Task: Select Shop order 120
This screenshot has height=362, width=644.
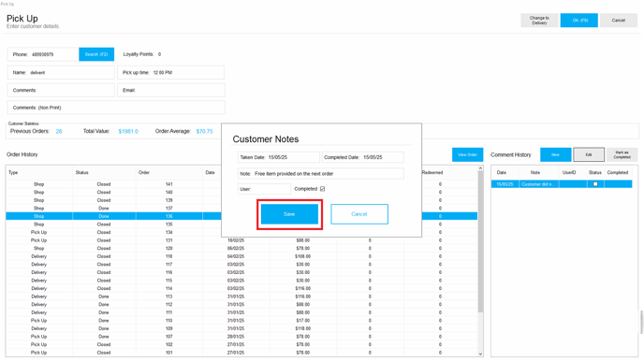Action: tap(241, 248)
